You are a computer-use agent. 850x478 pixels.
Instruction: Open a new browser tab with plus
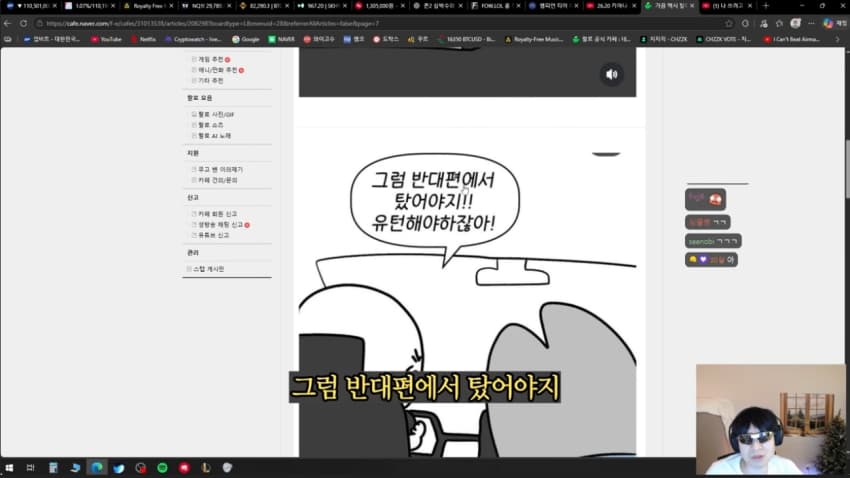pos(765,5)
